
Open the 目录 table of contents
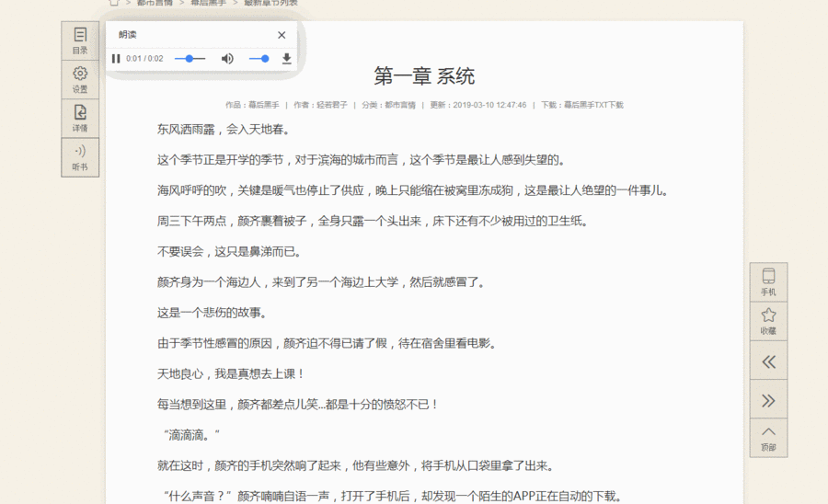tap(80, 40)
